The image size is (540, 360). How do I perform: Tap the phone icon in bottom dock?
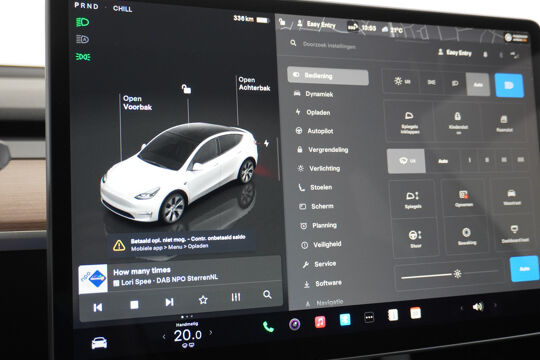coord(268,327)
